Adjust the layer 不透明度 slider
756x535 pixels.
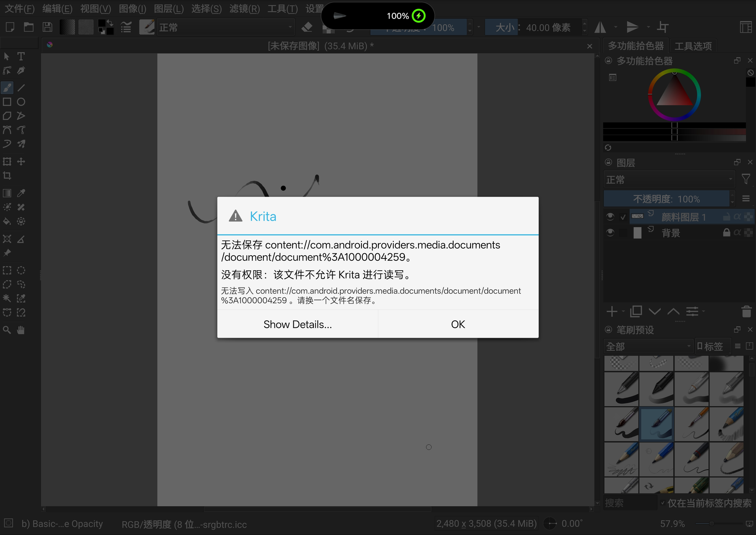pos(666,199)
